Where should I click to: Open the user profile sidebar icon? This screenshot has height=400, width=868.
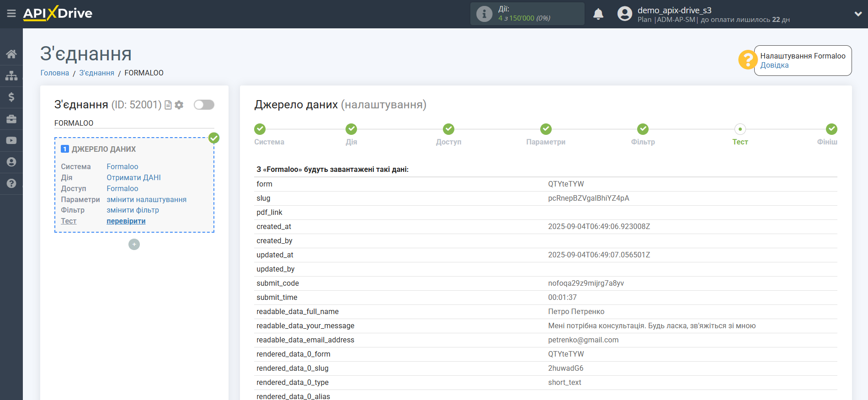tap(11, 162)
